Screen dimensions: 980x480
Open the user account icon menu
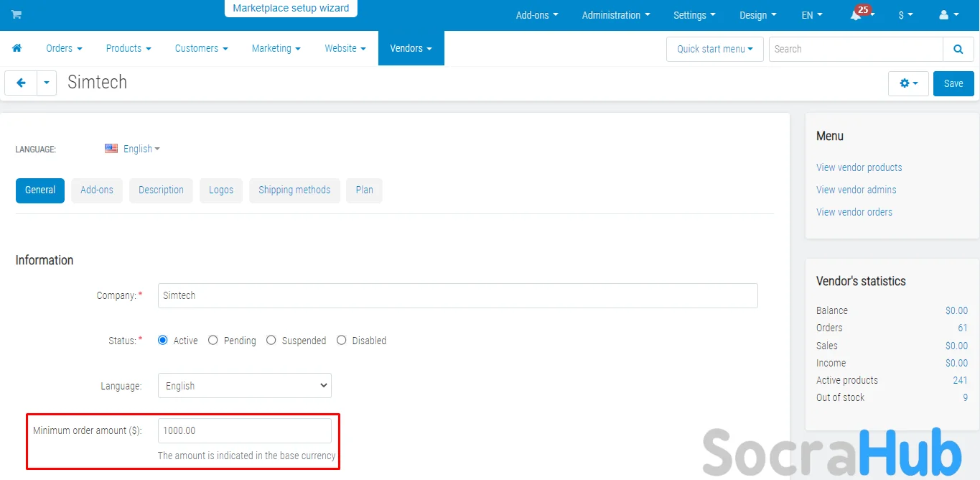944,15
